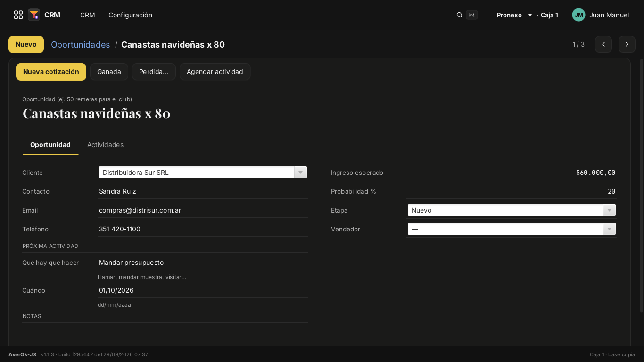Expand the Etapa stage dropdown
The width and height of the screenshot is (644, 362).
tap(512, 210)
